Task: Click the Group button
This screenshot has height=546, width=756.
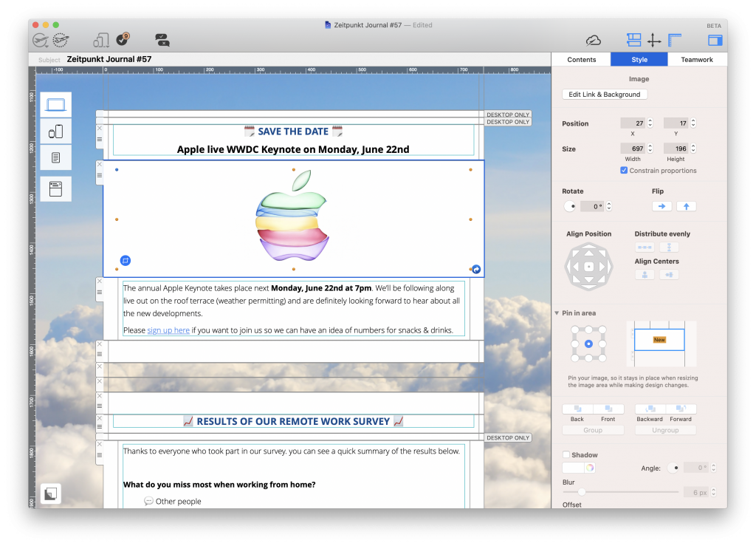Action: (x=593, y=430)
